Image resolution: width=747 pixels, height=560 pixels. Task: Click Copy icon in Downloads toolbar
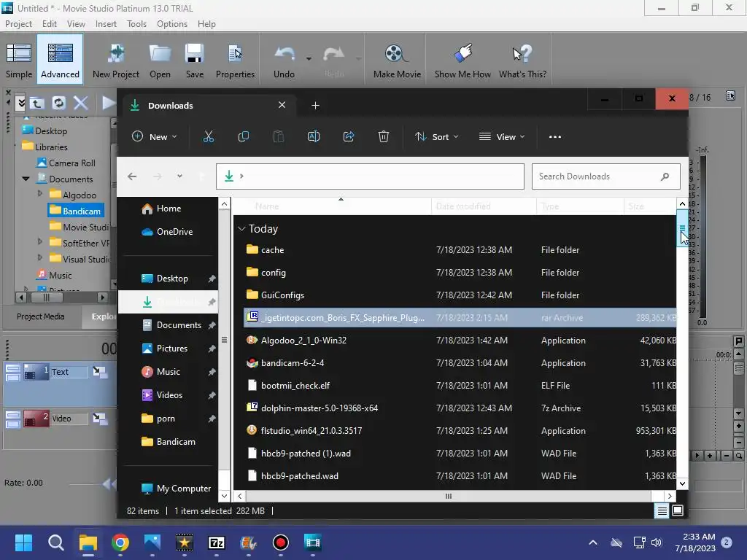[244, 136]
